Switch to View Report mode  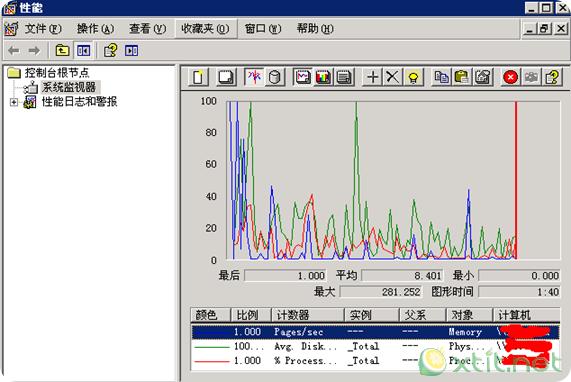[343, 77]
